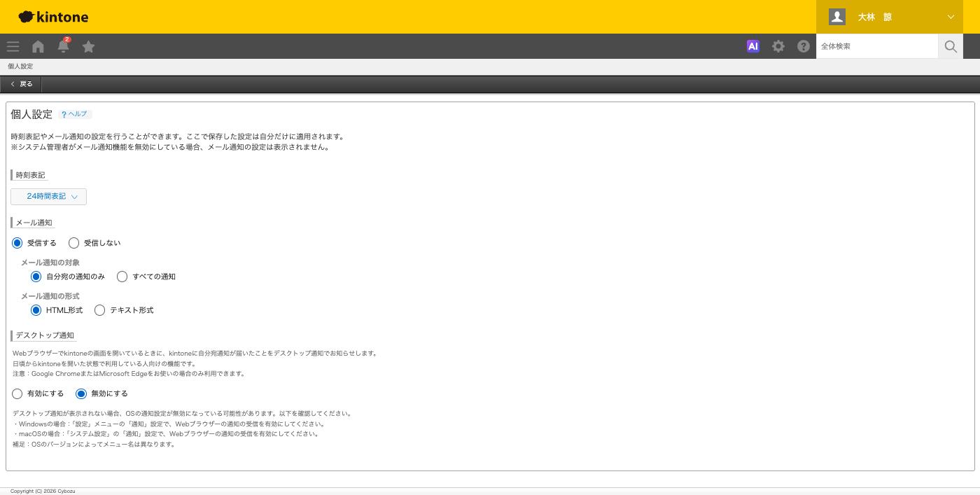This screenshot has width=980, height=495.
Task: Enable desktop notifications with 有効にする
Action: (17, 393)
